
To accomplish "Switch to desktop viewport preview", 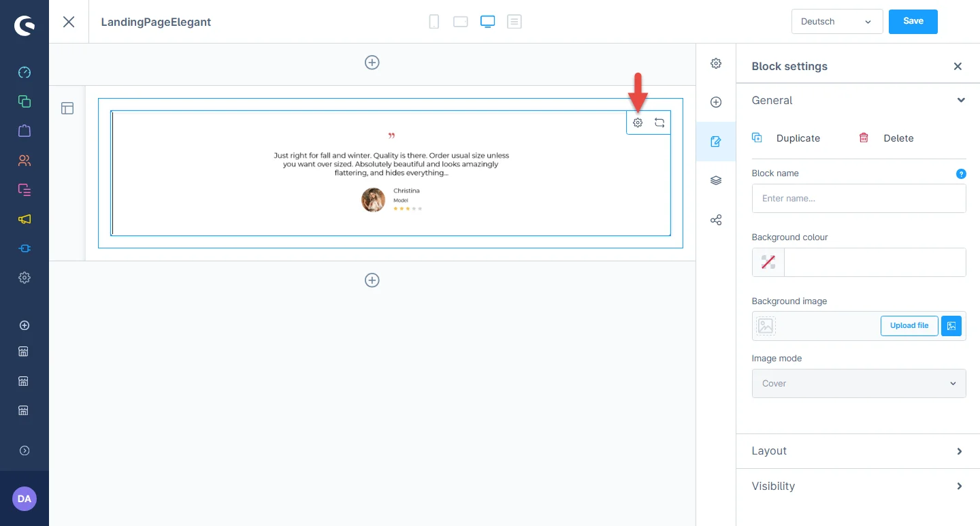I will click(x=487, y=22).
